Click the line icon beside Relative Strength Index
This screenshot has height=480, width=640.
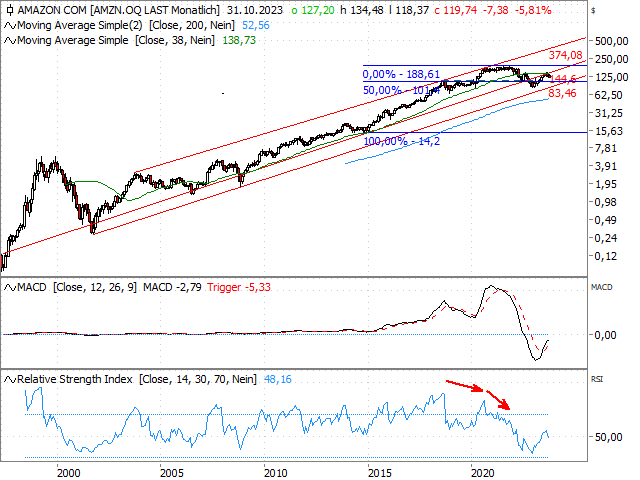point(10,380)
